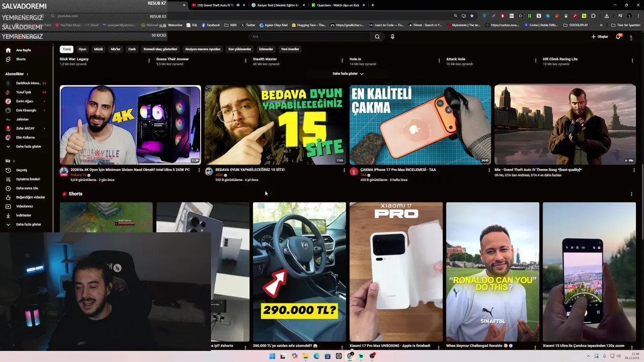Image resolution: width=644 pixels, height=362 pixels.
Task: Open Frekans TV channel avatar
Action: [x=64, y=172]
